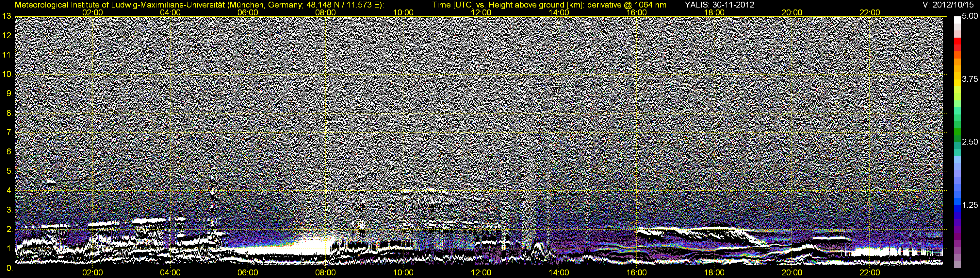This screenshot has width=980, height=278.
Task: Click the 3.75 colorbar value
Action: click(969, 79)
